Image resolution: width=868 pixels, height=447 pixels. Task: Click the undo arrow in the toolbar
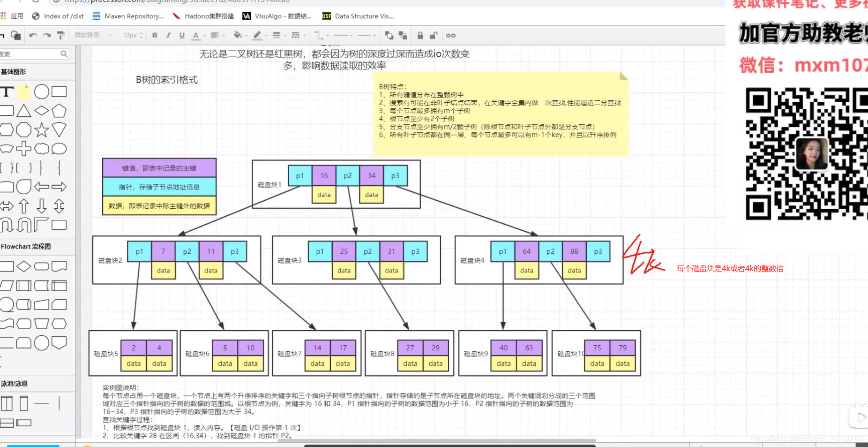pos(33,36)
